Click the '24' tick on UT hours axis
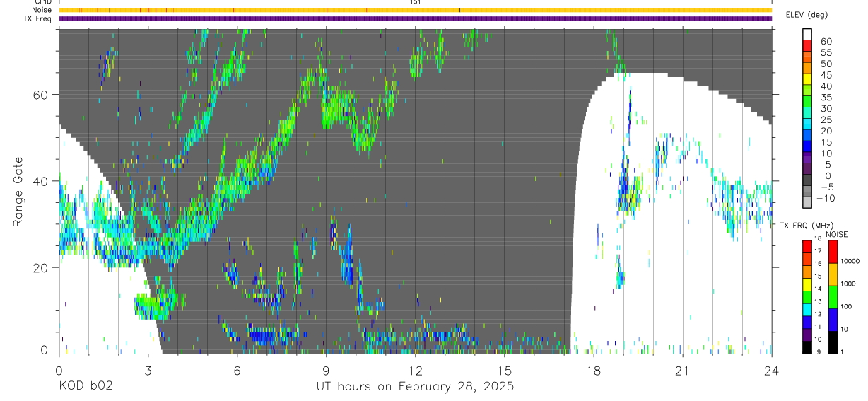Screen dimensions: 868x401 coord(772,370)
